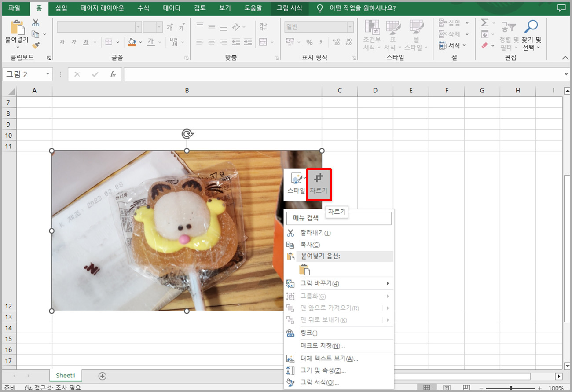Image resolution: width=572 pixels, height=392 pixels.
Task: Open Clipboard group dialog launcher
Action: 49,58
